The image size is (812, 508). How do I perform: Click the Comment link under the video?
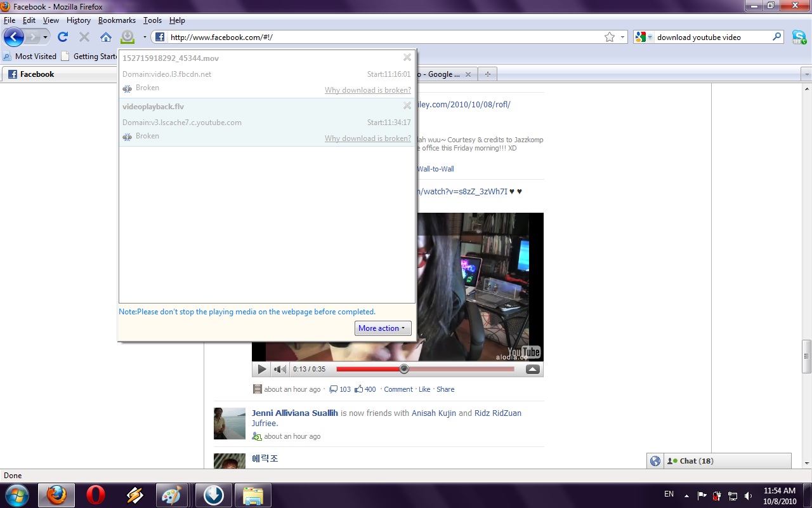pos(398,389)
